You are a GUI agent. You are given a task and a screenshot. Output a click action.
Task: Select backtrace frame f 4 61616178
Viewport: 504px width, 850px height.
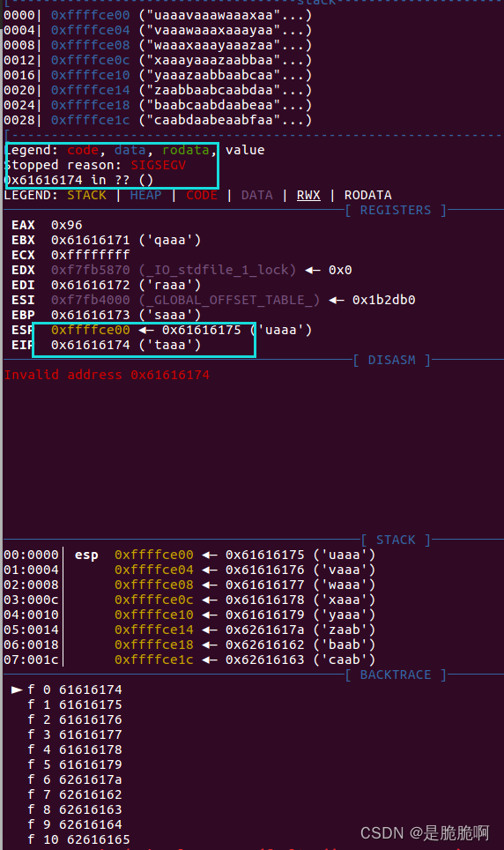click(75, 749)
